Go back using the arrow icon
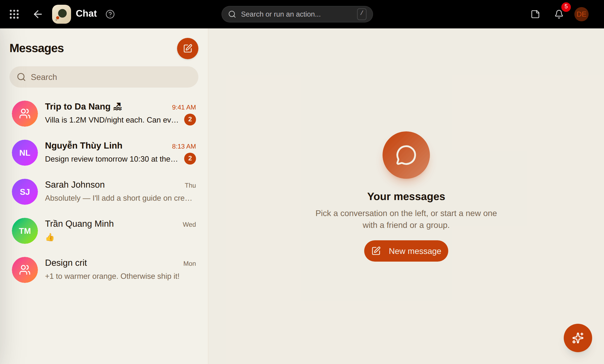The image size is (604, 364). [38, 14]
